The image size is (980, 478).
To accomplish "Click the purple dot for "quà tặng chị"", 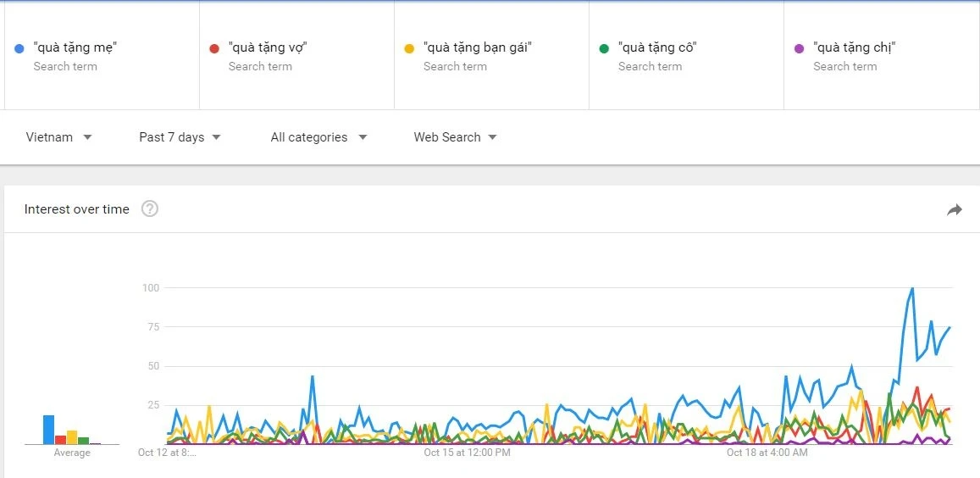I will click(799, 48).
